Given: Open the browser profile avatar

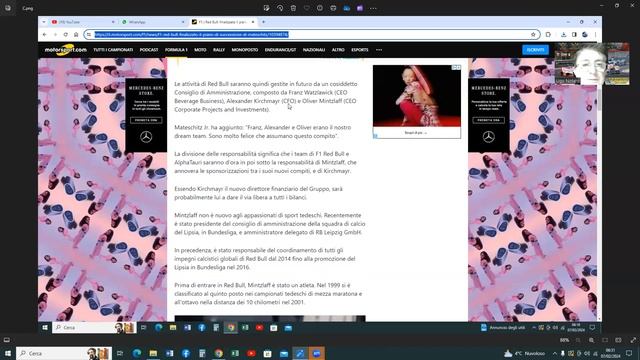Looking at the screenshot, I should [585, 35].
